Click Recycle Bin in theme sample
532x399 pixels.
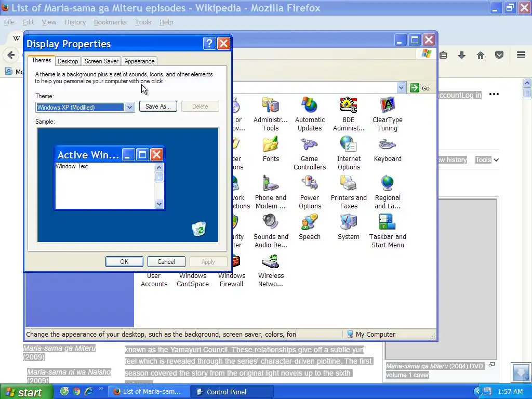click(199, 229)
